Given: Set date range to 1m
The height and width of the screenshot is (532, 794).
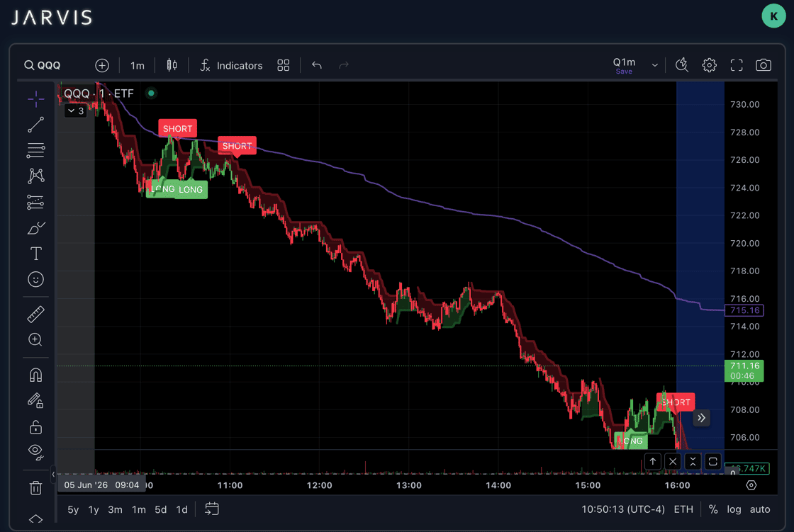Looking at the screenshot, I should (139, 510).
